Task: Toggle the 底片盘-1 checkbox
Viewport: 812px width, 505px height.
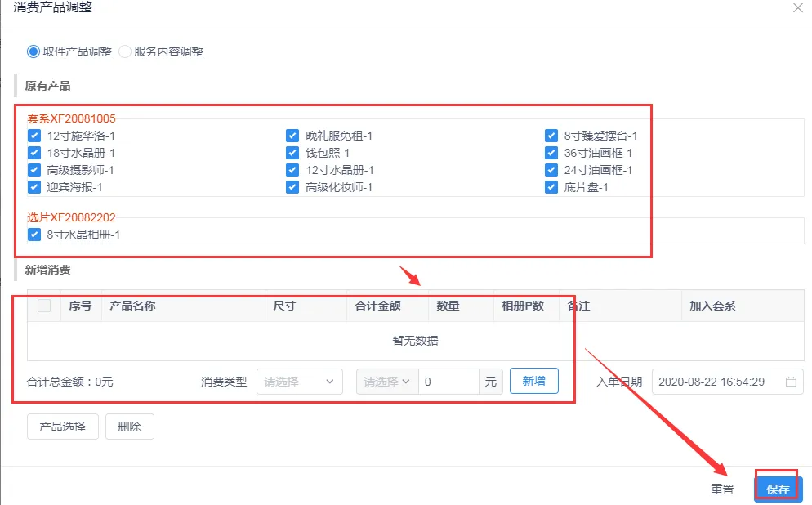Action: [x=551, y=187]
